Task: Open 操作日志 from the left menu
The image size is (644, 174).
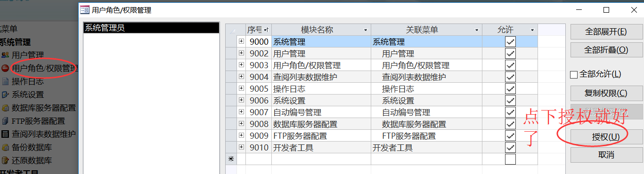Action: 28,81
